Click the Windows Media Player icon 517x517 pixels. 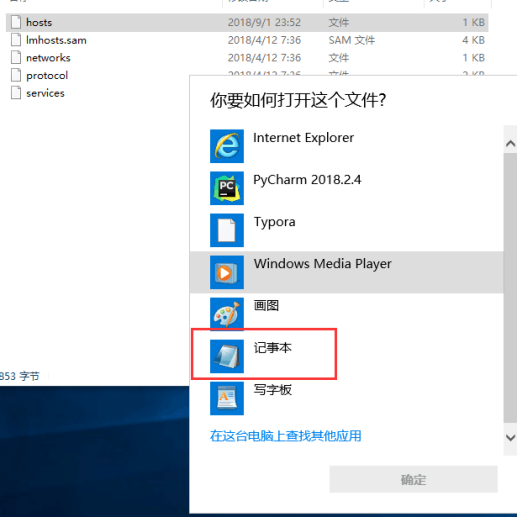coord(227,272)
